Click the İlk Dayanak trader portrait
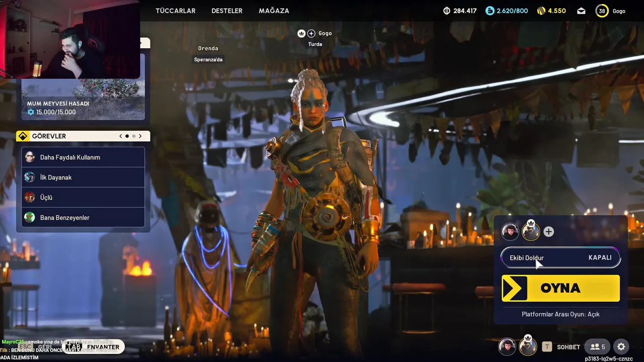 (x=30, y=177)
